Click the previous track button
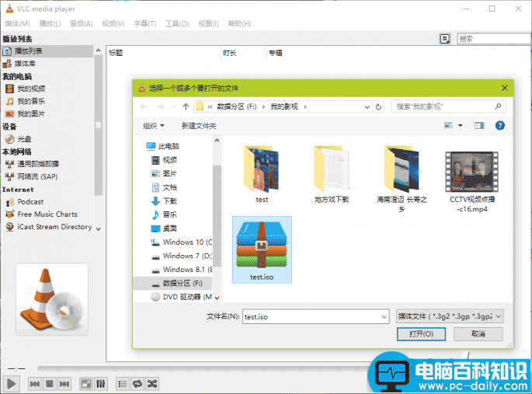 [x=35, y=384]
